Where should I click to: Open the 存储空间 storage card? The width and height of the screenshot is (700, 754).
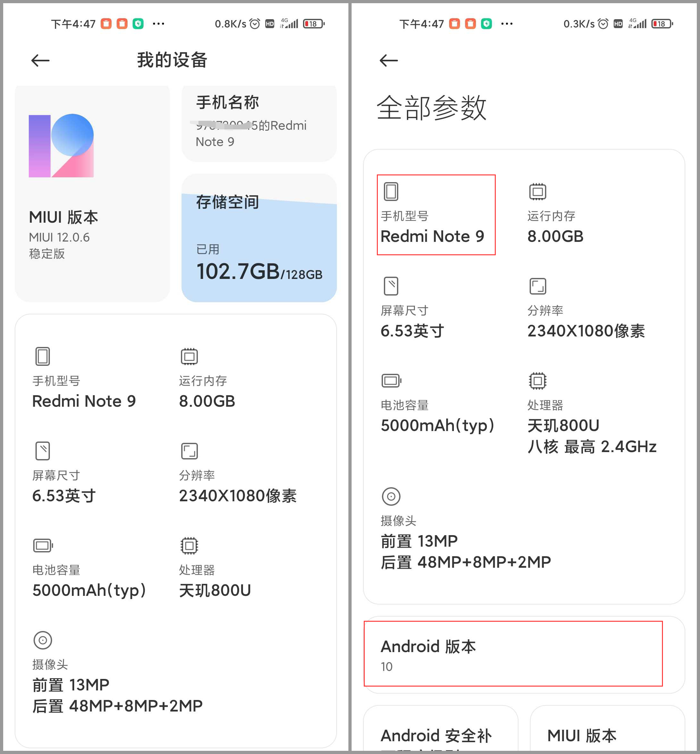tap(259, 238)
